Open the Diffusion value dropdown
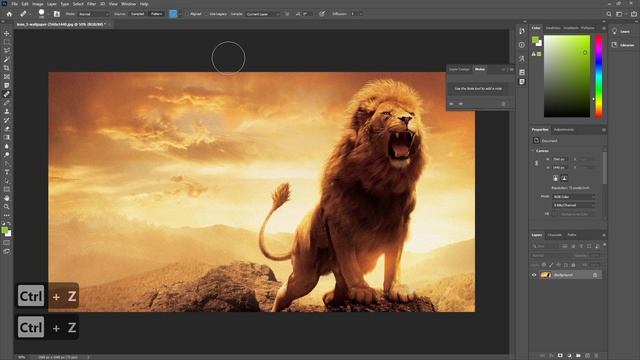Image resolution: width=640 pixels, height=360 pixels. [361, 14]
